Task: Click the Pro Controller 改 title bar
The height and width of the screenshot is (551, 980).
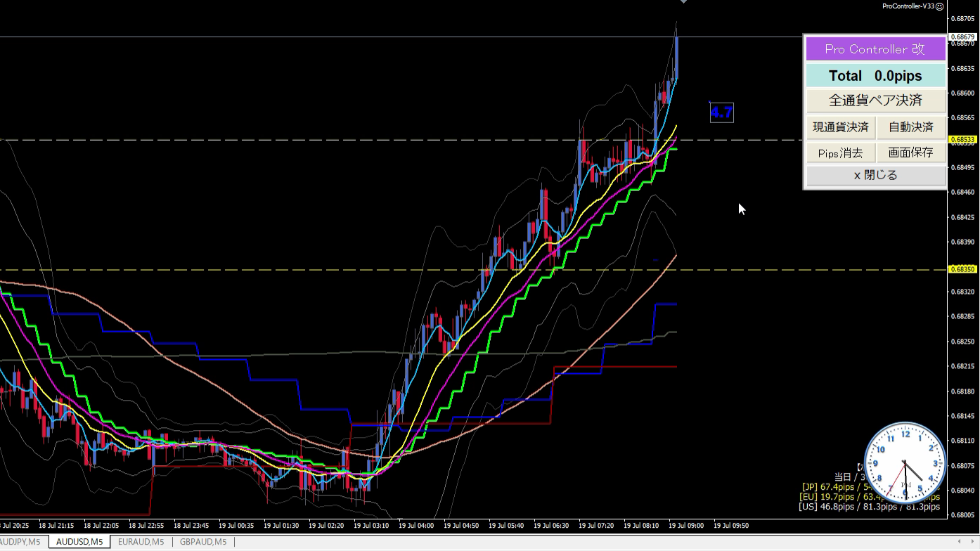Action: 875,49
